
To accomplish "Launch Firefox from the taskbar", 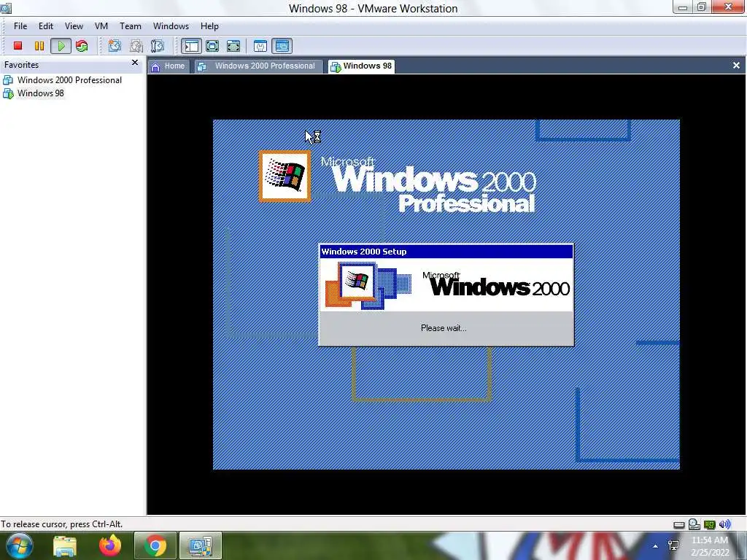I will tap(110, 546).
